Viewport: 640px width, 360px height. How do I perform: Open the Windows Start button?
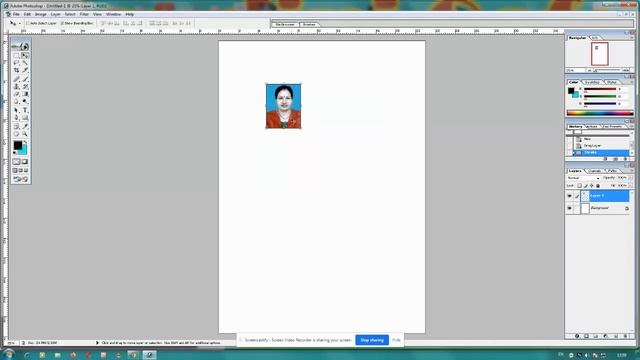tap(8, 354)
